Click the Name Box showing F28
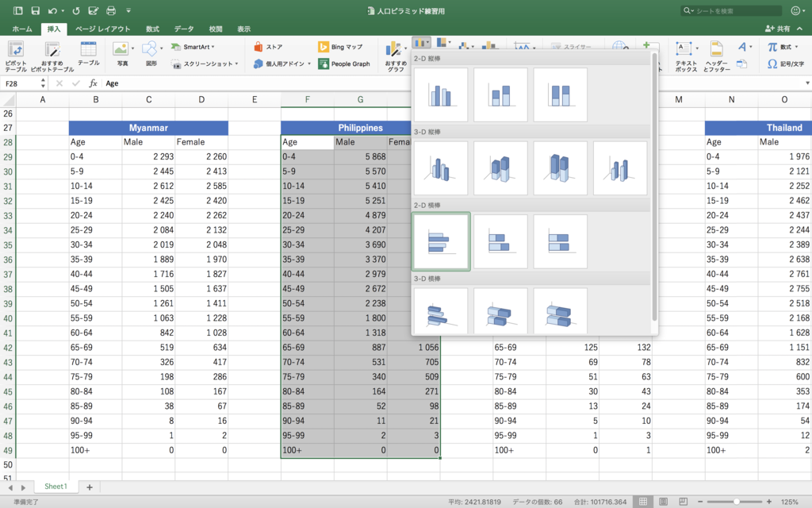 21,83
